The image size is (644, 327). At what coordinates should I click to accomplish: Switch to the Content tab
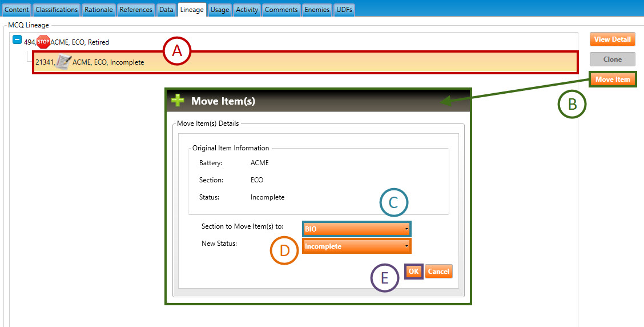pos(17,10)
